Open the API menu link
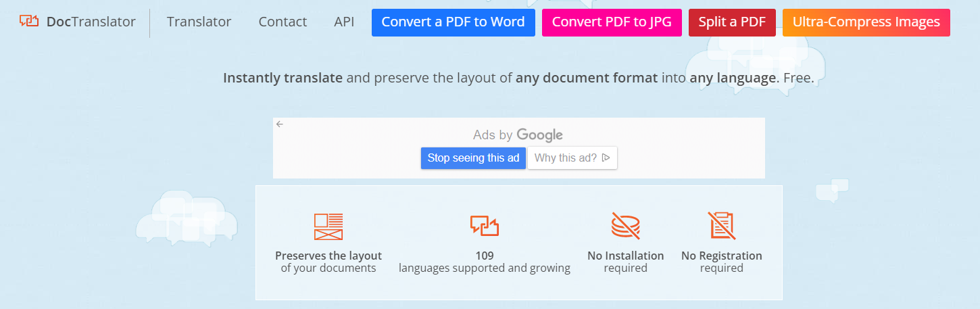Screen dimensions: 980x309 point(344,22)
